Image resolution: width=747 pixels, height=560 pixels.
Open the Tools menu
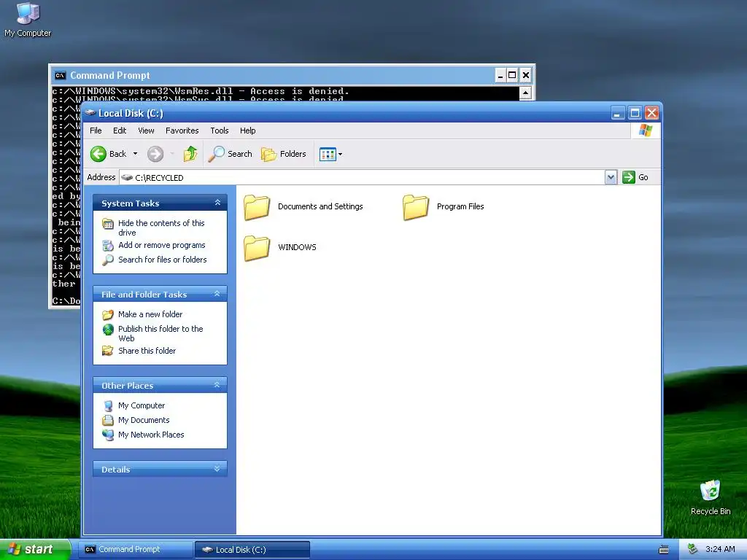tap(220, 131)
